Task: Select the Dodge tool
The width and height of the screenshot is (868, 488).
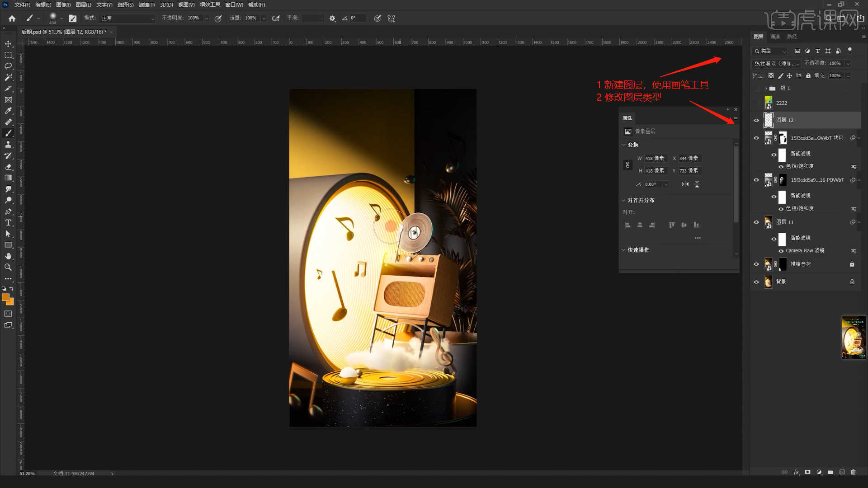Action: pyautogui.click(x=8, y=200)
